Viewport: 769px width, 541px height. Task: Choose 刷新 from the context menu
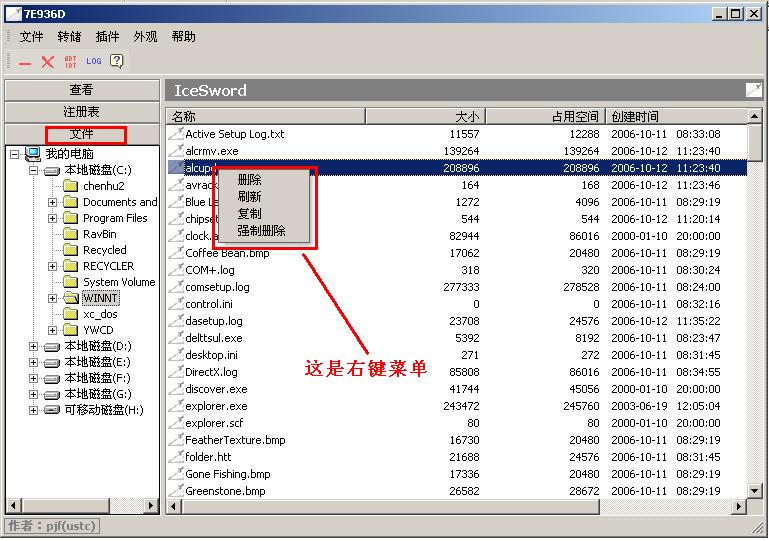tap(264, 197)
